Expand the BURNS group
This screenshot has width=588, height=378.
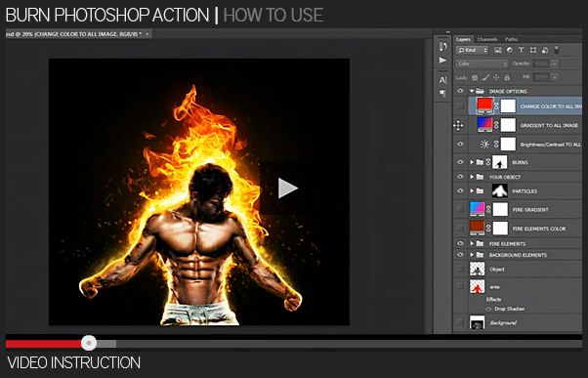coord(472,162)
